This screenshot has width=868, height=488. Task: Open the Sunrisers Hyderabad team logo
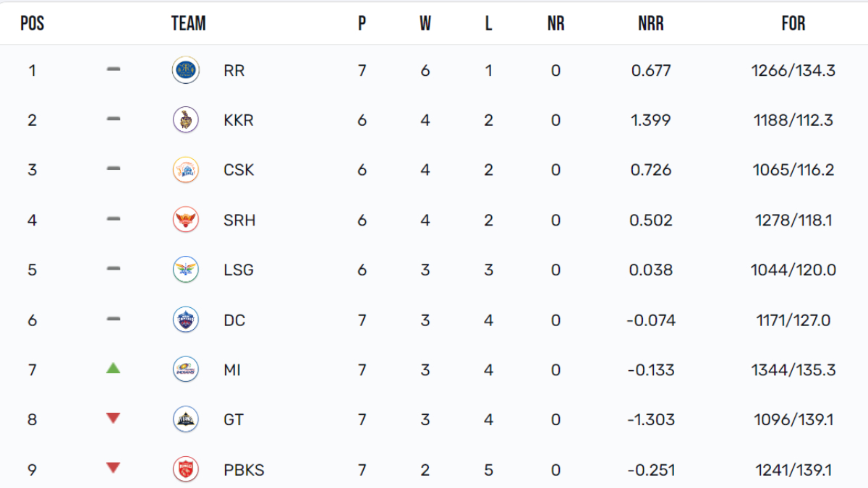(186, 220)
